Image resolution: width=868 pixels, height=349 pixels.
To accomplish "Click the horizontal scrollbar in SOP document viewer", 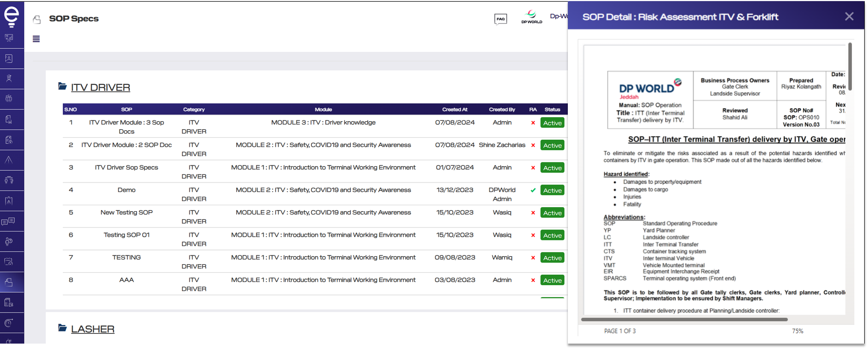I will point(684,319).
